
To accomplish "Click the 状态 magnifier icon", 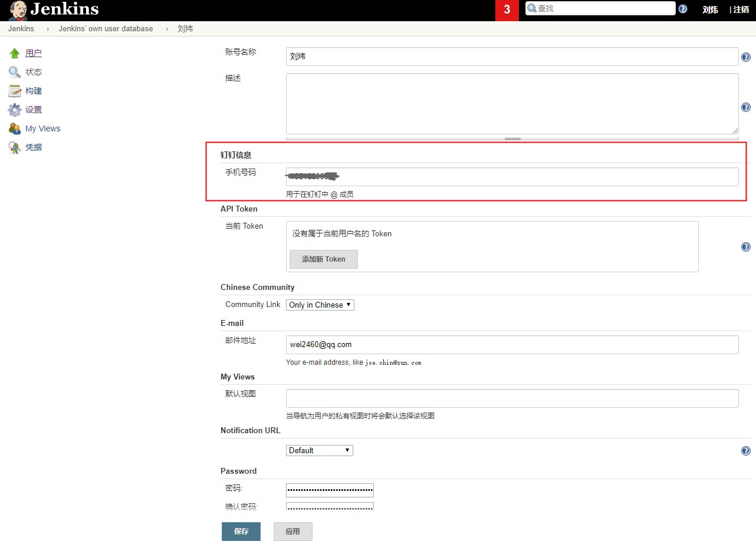I will coord(15,72).
